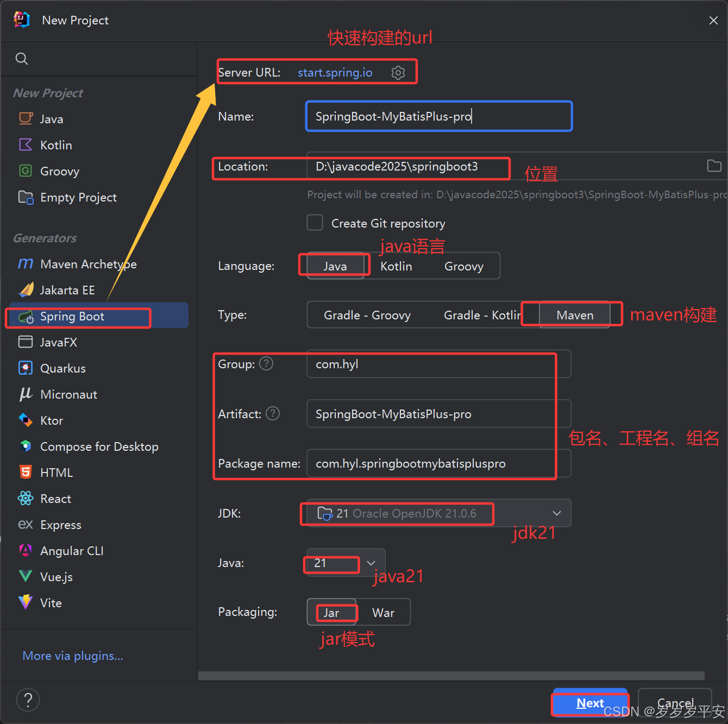
Task: Click the Next button
Action: point(590,703)
